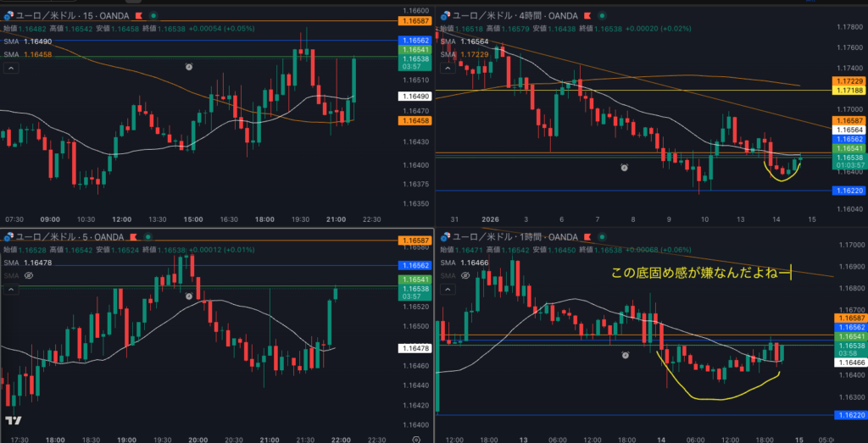Screen dimensions: 868x443
Task: Select the ユーロ/米ドル 4時間 chart title
Action: [500, 15]
